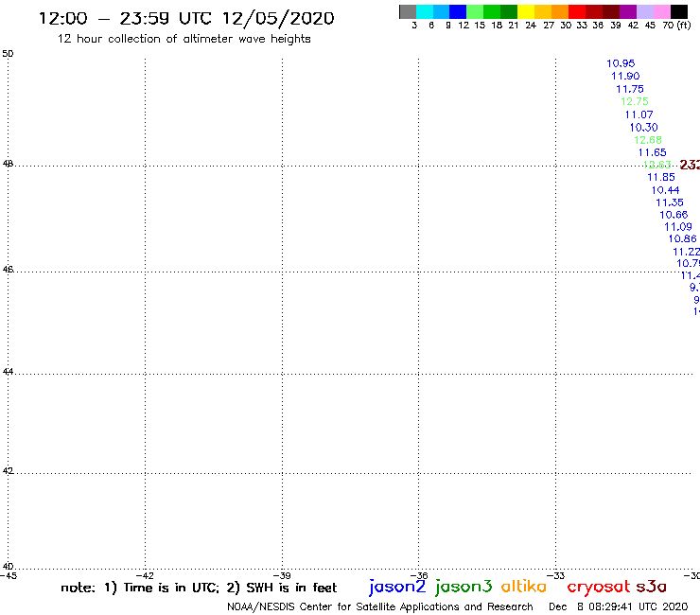
Task: Click the cyan swatch in the color scale
Action: click(x=425, y=11)
